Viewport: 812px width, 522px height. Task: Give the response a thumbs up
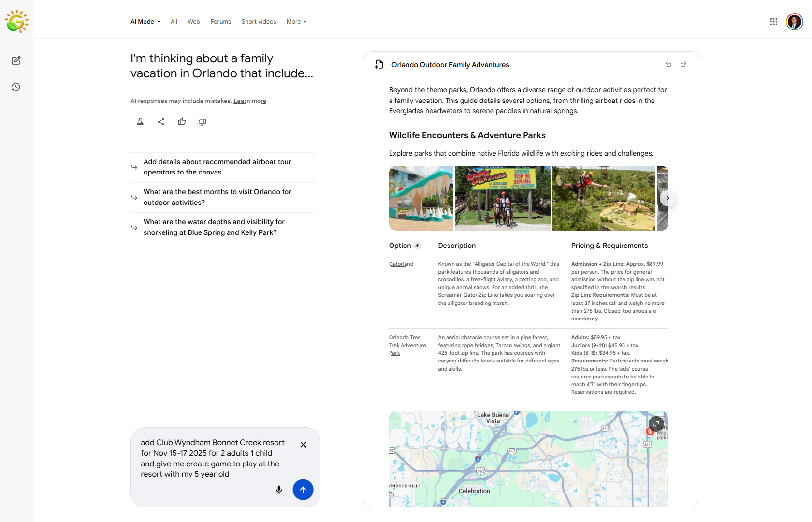pos(182,122)
